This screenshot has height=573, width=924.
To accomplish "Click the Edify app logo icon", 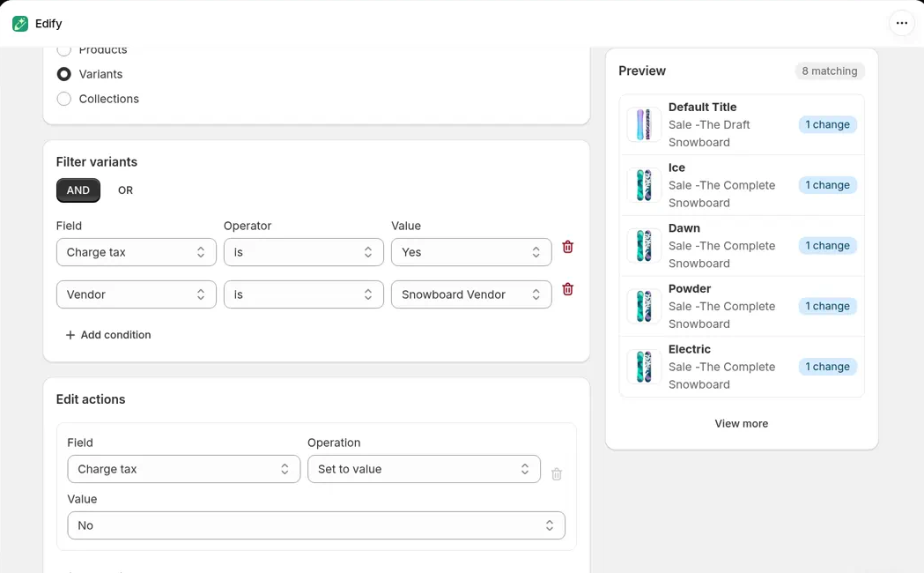I will 20,24.
